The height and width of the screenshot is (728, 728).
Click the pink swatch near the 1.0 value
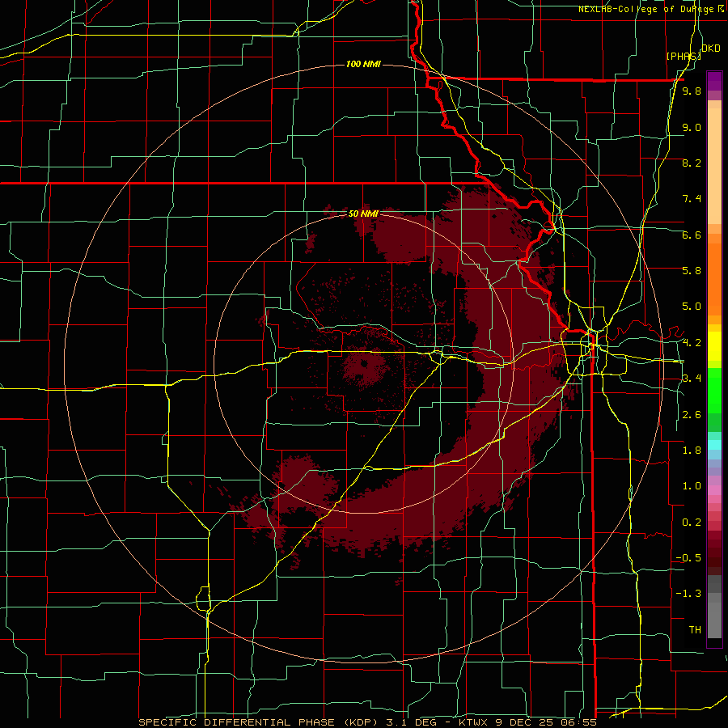click(x=714, y=490)
